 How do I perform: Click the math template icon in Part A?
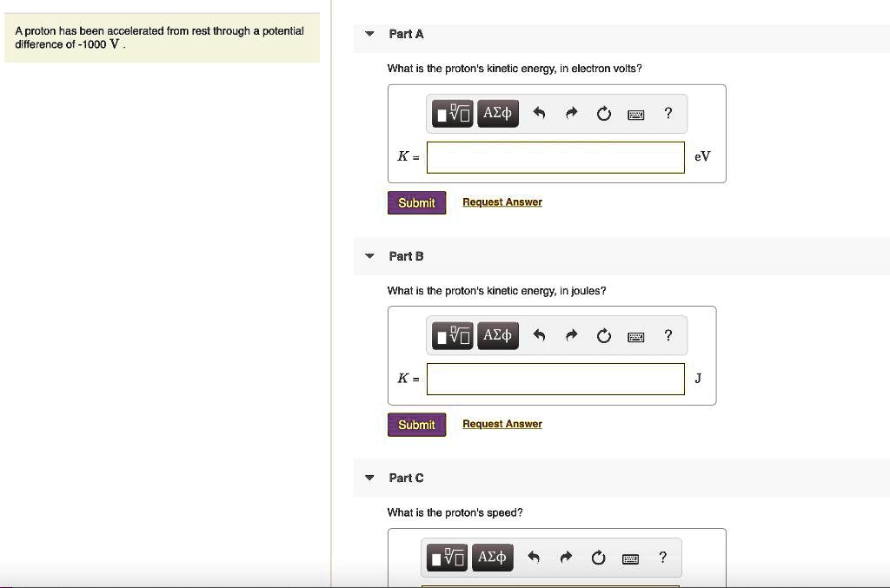(x=453, y=113)
